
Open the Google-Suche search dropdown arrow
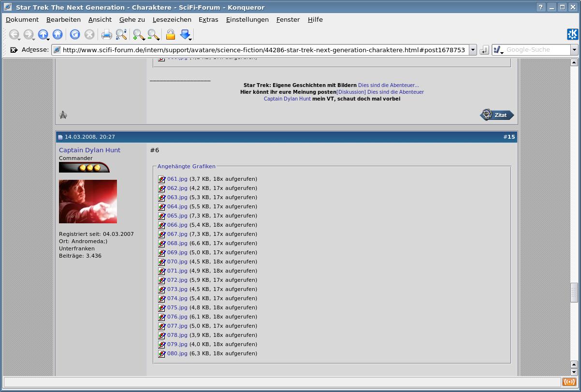pyautogui.click(x=574, y=50)
